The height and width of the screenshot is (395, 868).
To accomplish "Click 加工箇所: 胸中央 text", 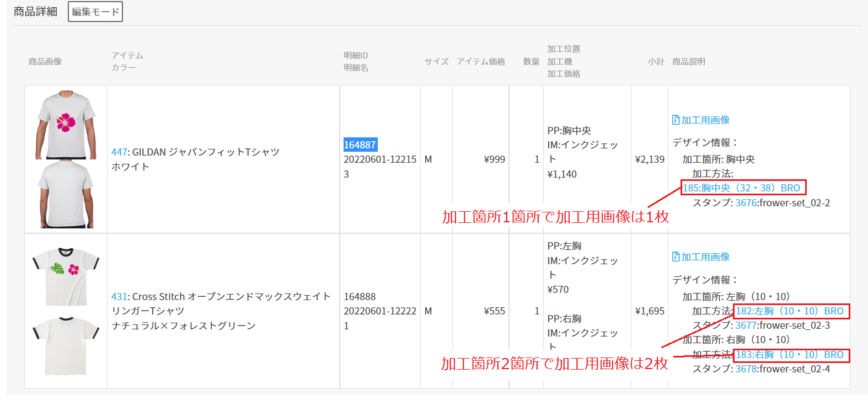I will pos(719,159).
